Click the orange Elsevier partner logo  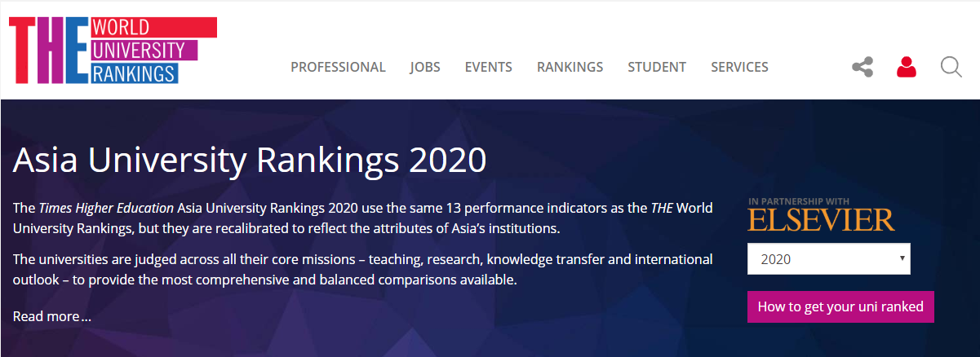(822, 219)
